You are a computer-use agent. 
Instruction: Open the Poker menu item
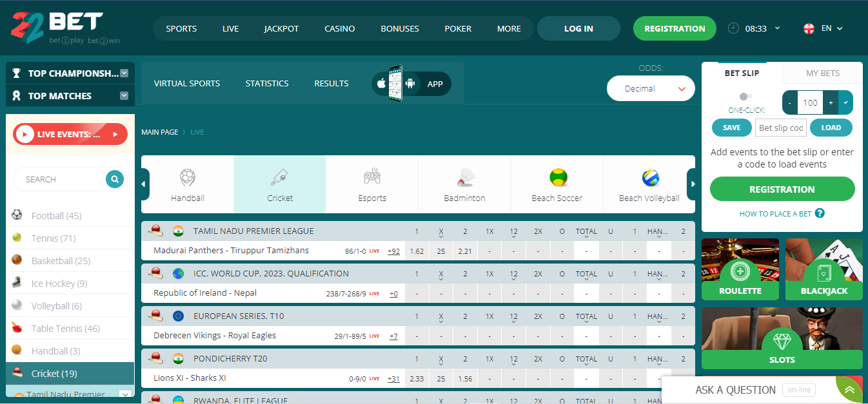458,29
